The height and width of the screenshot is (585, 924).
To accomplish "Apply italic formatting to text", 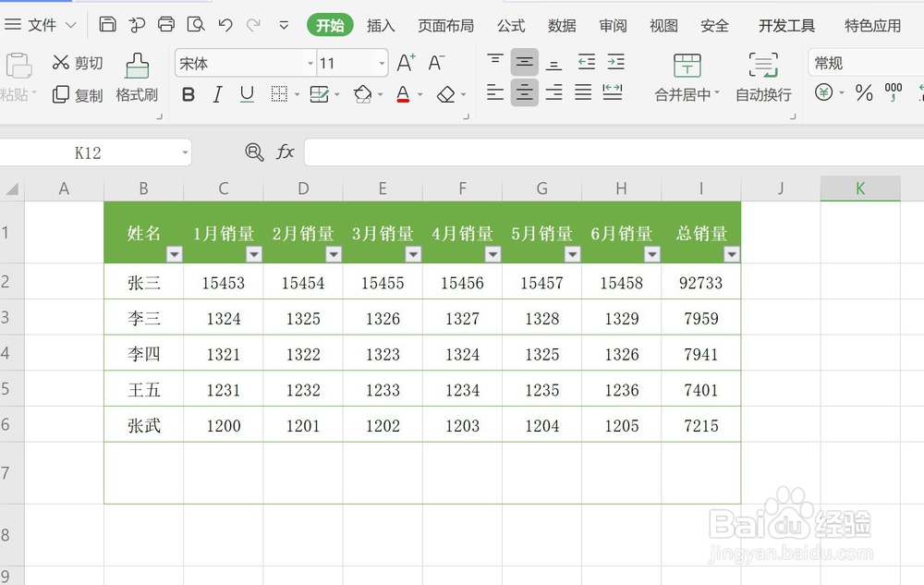I will tap(216, 94).
